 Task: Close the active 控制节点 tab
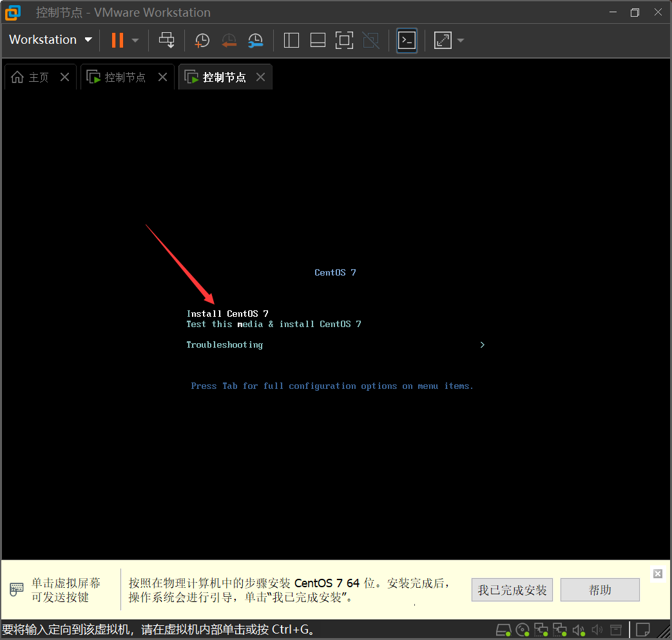[260, 77]
